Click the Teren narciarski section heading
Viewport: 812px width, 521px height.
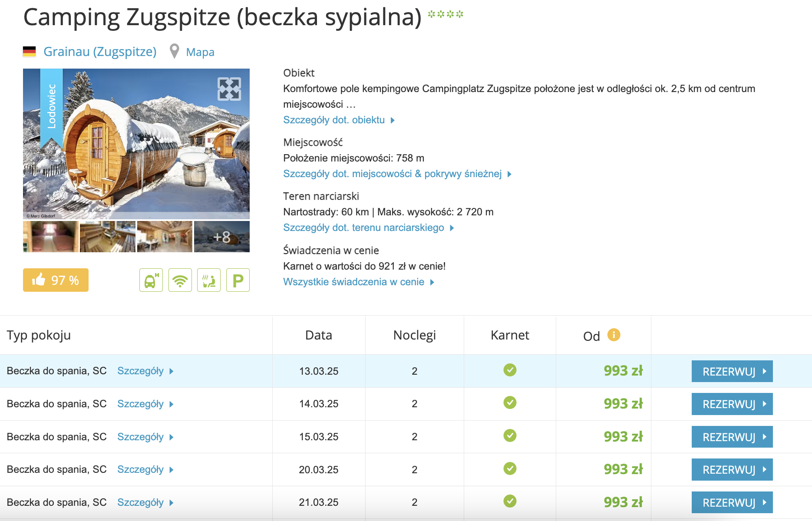pos(321,196)
